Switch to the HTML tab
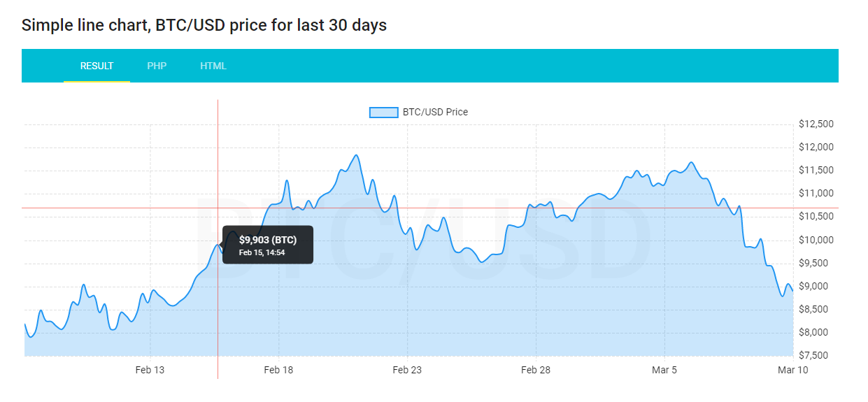 (x=213, y=66)
